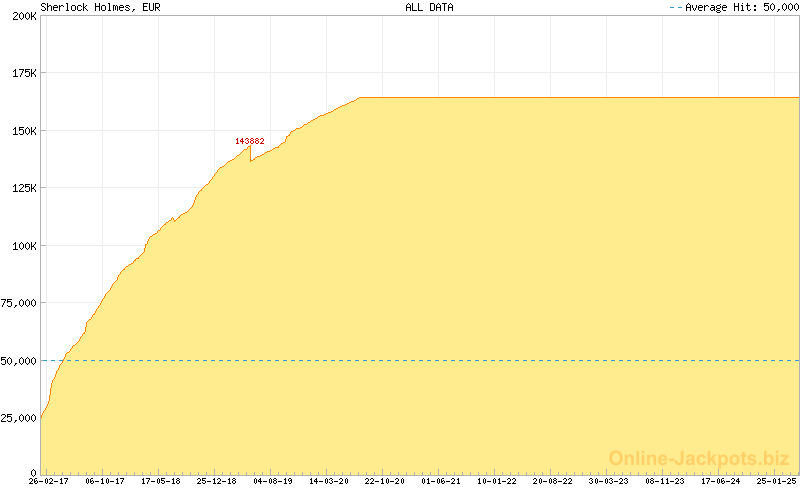Click the 14-03-20 date label

click(329, 481)
